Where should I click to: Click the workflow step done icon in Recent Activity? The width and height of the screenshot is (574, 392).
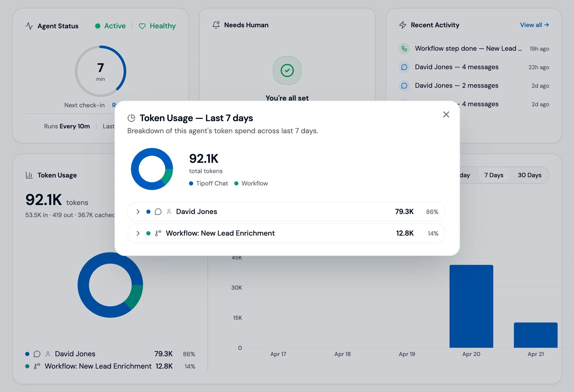click(404, 48)
